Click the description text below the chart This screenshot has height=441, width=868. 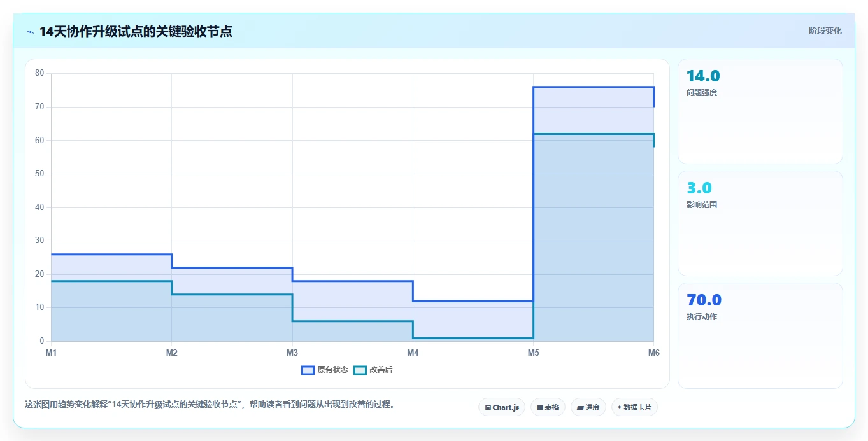tap(210, 404)
